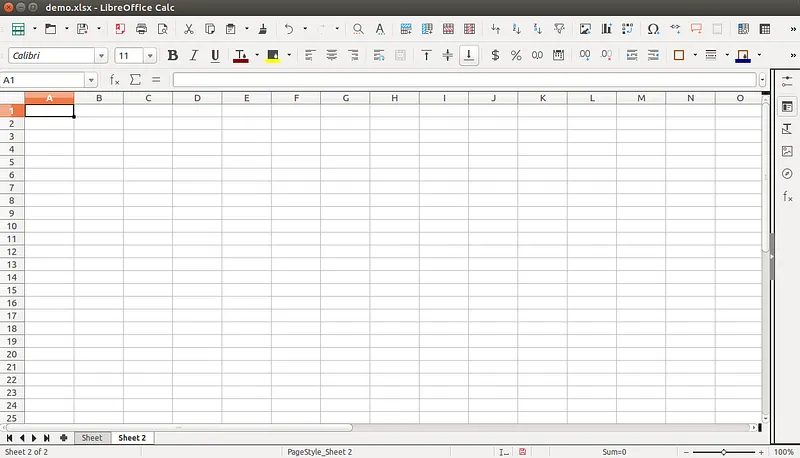The height and width of the screenshot is (458, 800).
Task: Open borders dropdown arrow
Action: 695,55
